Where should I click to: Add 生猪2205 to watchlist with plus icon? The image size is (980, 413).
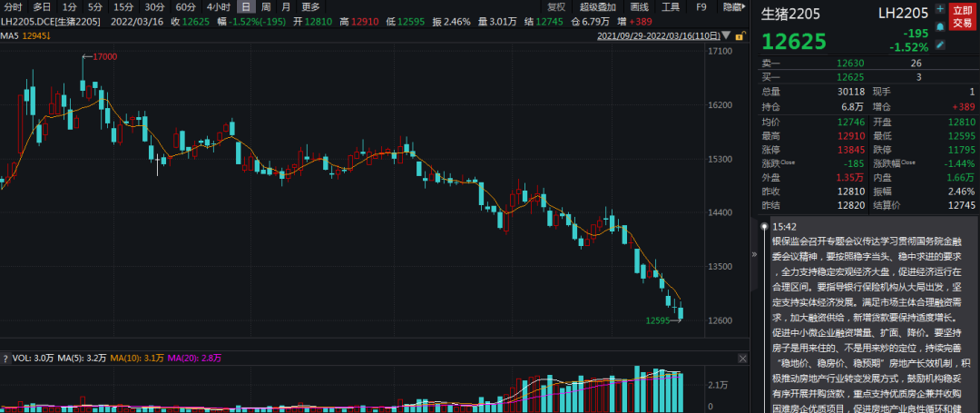click(x=939, y=9)
